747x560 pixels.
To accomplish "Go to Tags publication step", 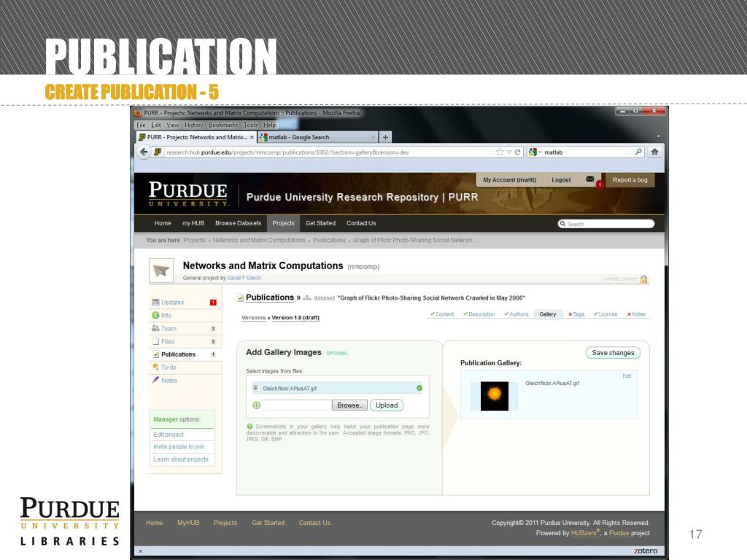I will tap(576, 314).
